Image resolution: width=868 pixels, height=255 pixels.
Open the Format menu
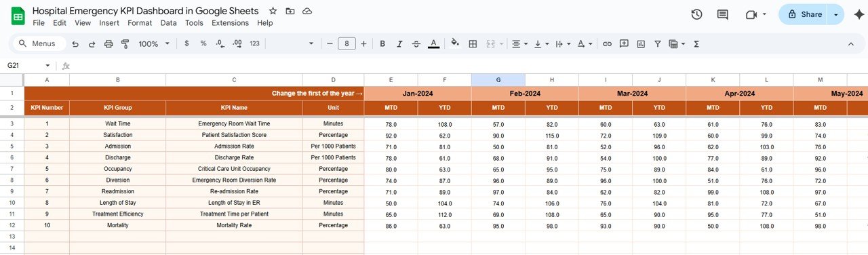(x=140, y=22)
